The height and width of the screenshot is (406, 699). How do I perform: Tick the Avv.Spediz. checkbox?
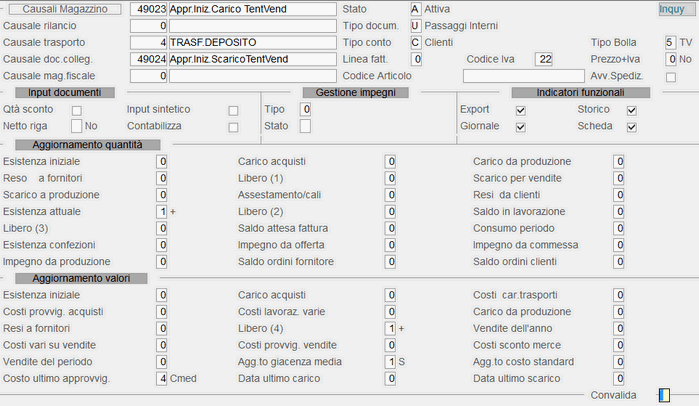[671, 78]
